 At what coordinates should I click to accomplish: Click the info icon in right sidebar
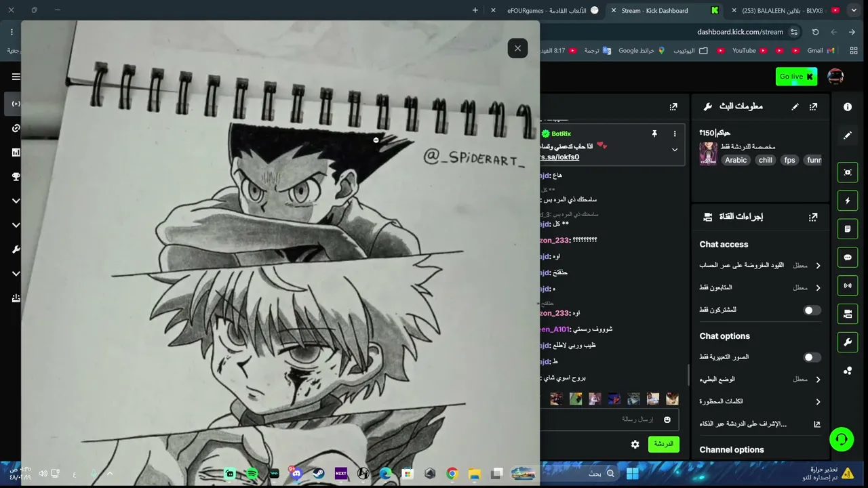848,107
